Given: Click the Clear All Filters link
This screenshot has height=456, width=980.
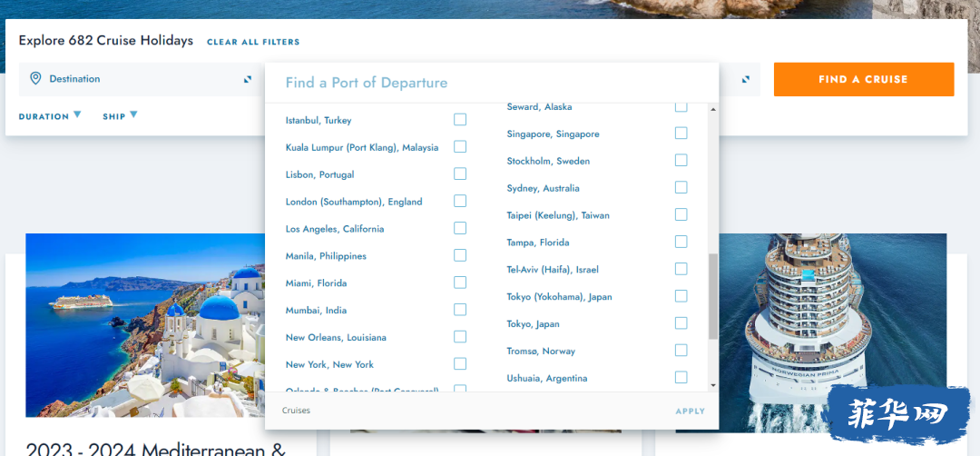Looking at the screenshot, I should click(x=253, y=42).
